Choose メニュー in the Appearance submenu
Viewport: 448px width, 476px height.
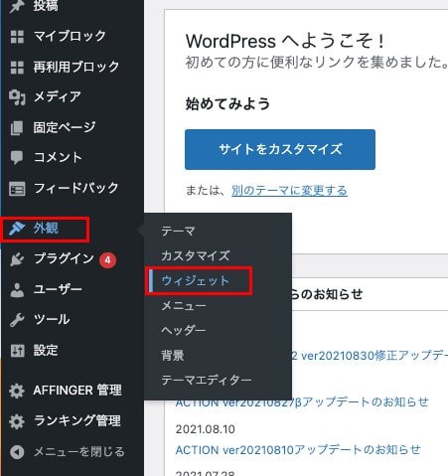[184, 305]
